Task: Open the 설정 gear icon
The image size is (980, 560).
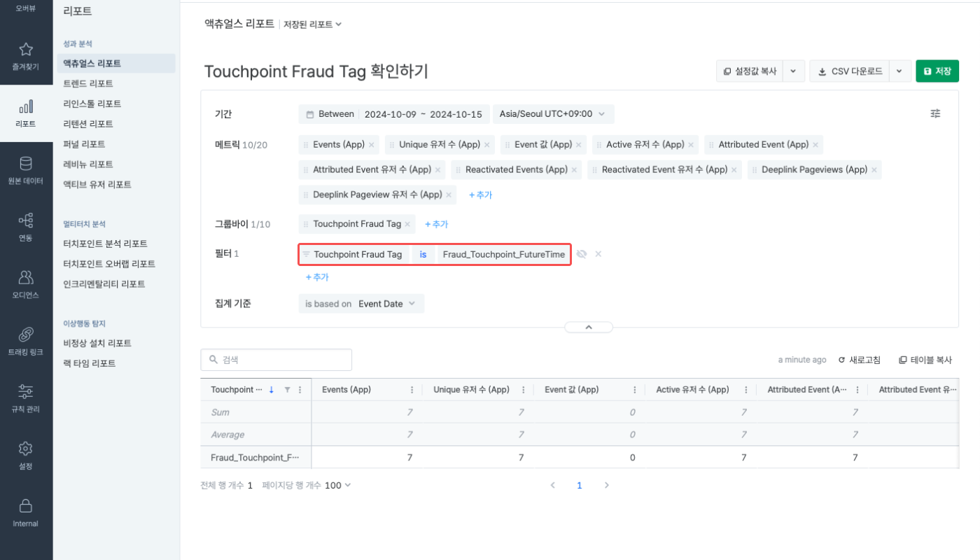Action: (x=26, y=449)
